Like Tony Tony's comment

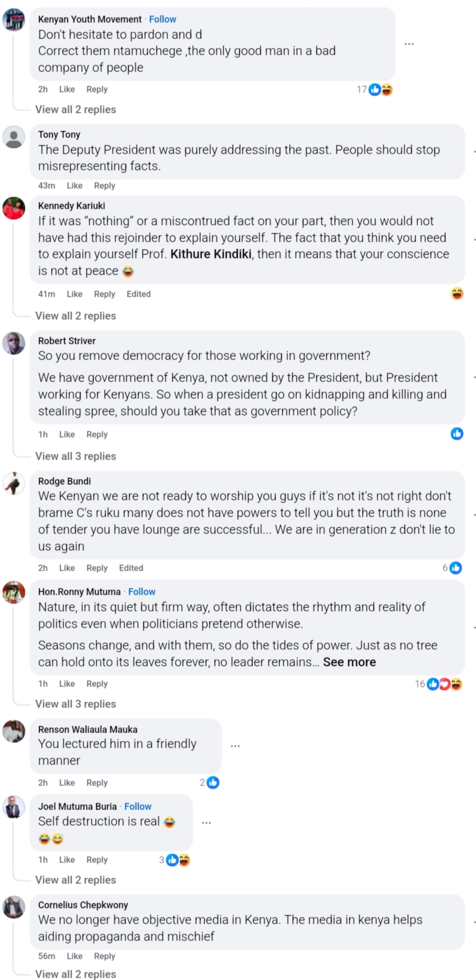point(74,185)
